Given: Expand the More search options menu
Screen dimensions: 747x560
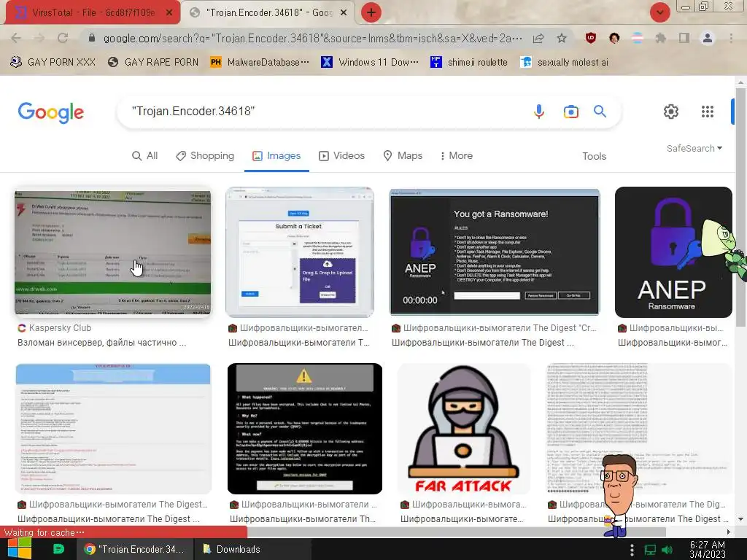Looking at the screenshot, I should point(457,156).
